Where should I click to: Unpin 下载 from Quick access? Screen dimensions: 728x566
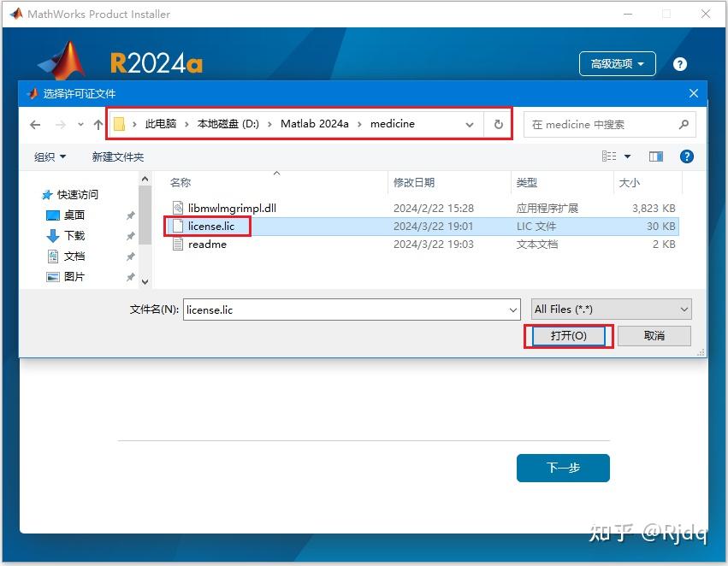click(131, 235)
